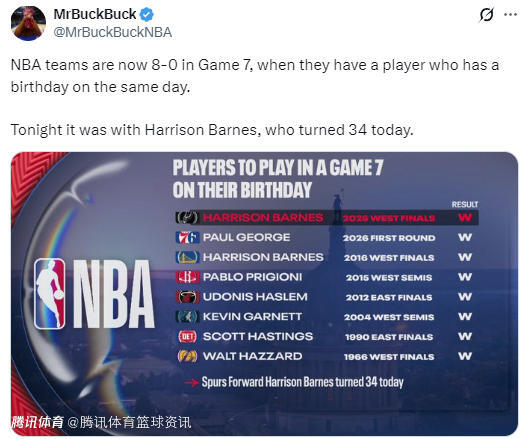Image resolution: width=522 pixels, height=439 pixels.
Task: Click the Timberwolves logo beside Kevin Garnett
Action: pos(187,317)
